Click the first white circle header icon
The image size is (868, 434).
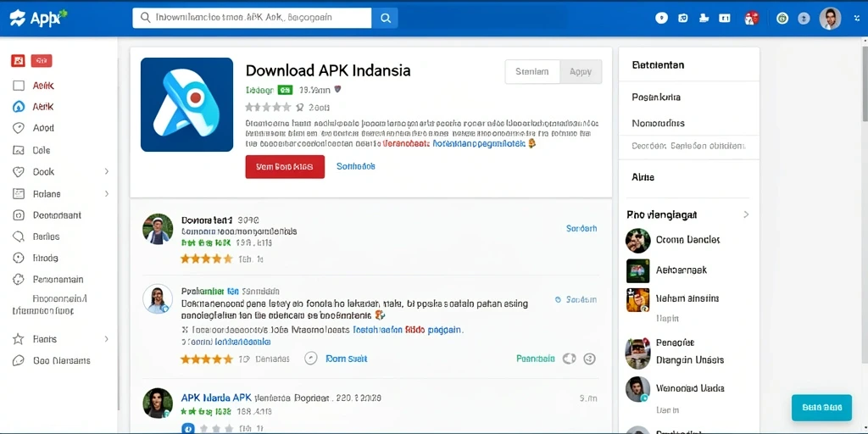click(661, 19)
